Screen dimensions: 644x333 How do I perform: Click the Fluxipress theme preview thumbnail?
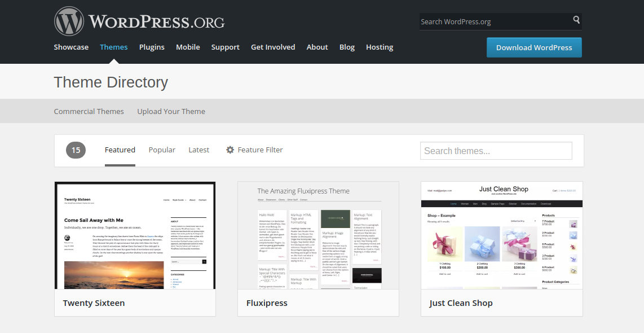click(x=318, y=235)
